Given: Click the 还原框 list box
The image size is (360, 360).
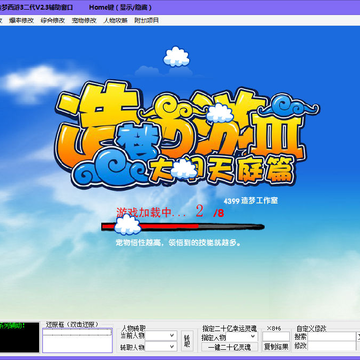Looking at the screenshot, I should [77, 340].
